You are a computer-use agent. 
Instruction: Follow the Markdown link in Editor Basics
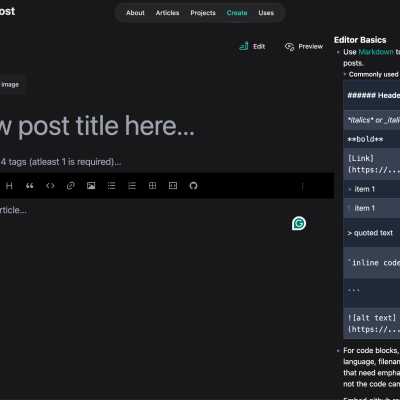click(x=376, y=52)
